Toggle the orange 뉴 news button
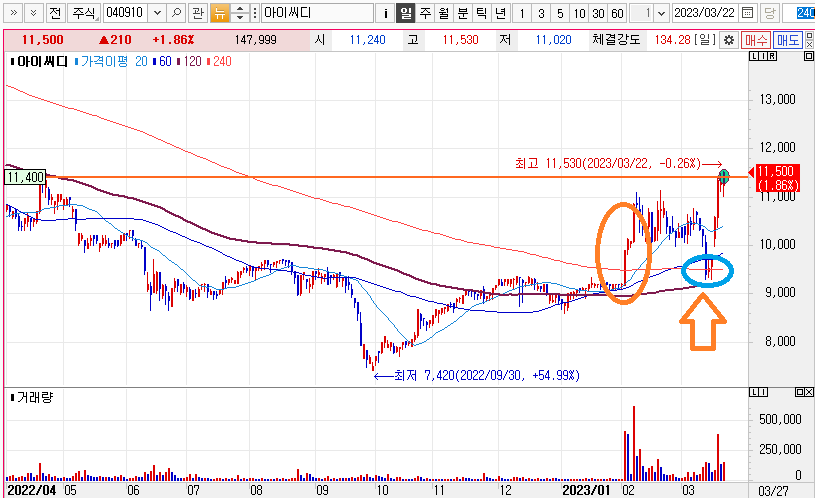This screenshot has width=815, height=498. point(220,13)
